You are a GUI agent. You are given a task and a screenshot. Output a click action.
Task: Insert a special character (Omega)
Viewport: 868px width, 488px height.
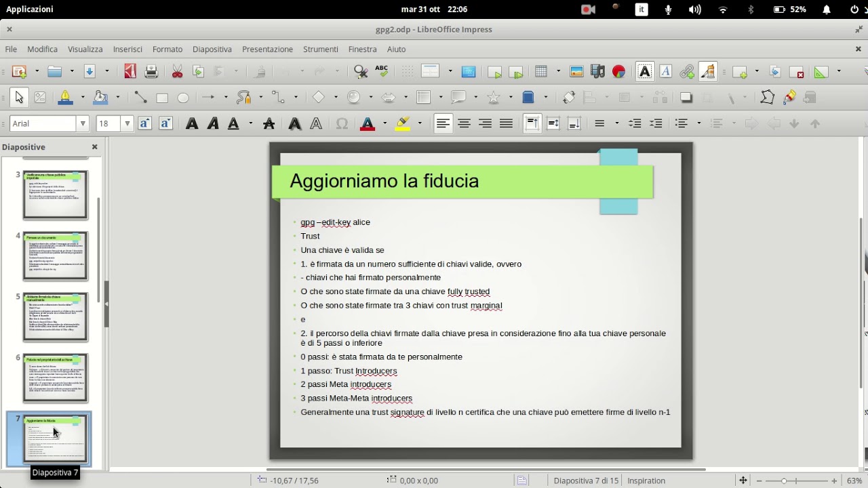tap(342, 123)
